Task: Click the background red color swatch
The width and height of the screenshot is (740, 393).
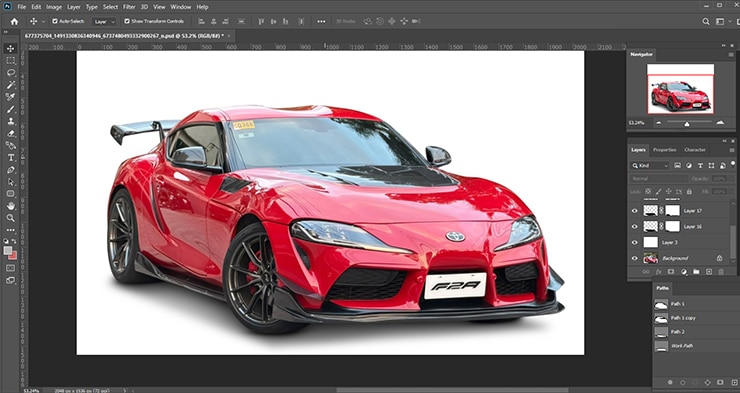Action: (14, 256)
